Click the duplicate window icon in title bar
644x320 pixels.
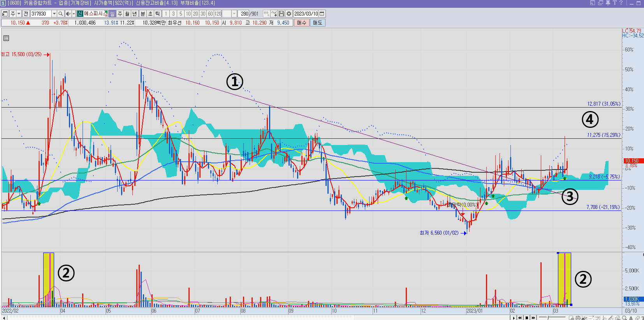point(600,3)
